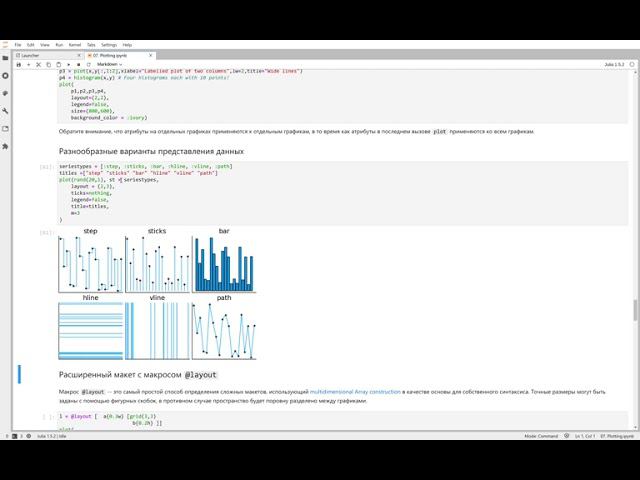Click heading 'Разнообразные варианты представления данных'

click(151, 151)
